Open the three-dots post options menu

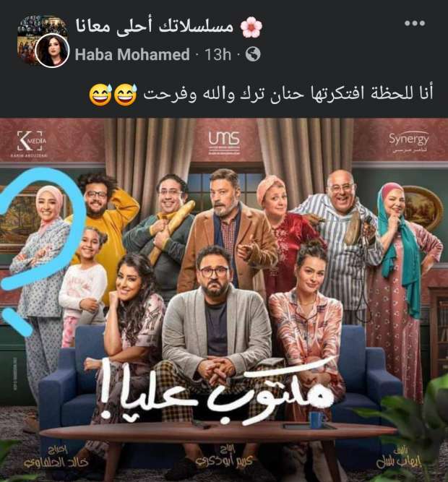(415, 23)
